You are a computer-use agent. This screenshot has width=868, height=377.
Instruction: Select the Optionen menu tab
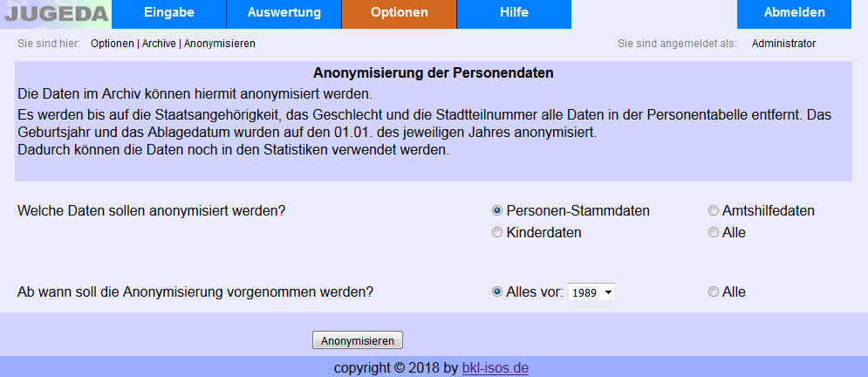coord(400,14)
